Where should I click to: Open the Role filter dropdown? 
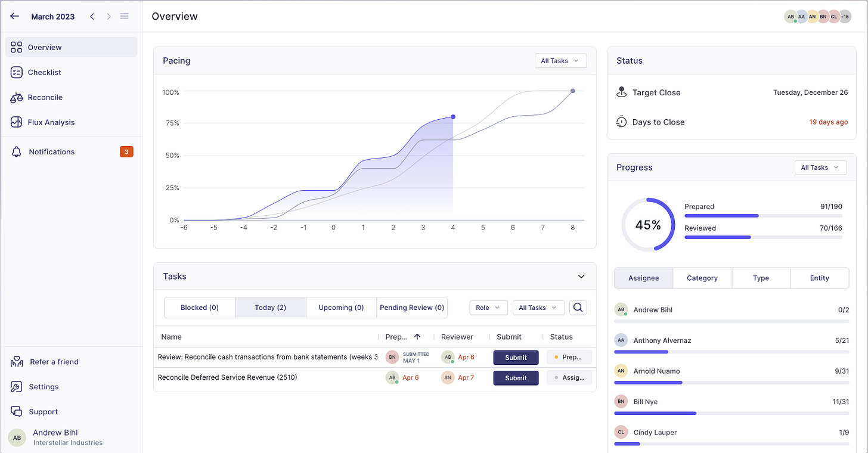[488, 307]
